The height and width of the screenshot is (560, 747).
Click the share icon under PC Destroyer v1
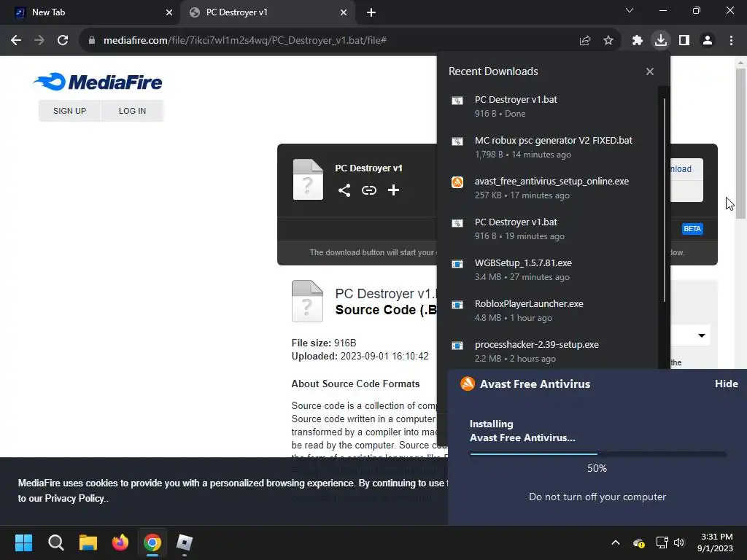[344, 190]
